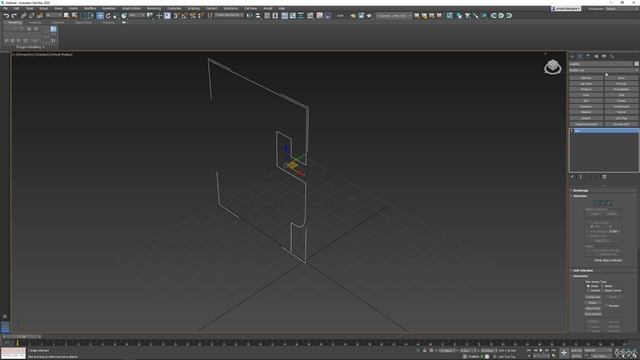The width and height of the screenshot is (640, 360).
Task: Click the Unlink Selection icon
Action: pos(31,16)
